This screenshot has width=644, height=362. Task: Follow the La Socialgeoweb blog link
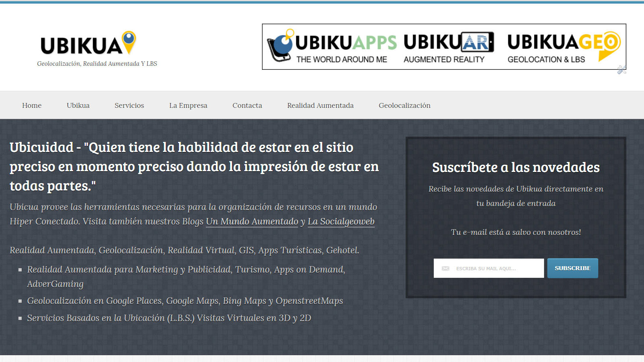click(341, 222)
